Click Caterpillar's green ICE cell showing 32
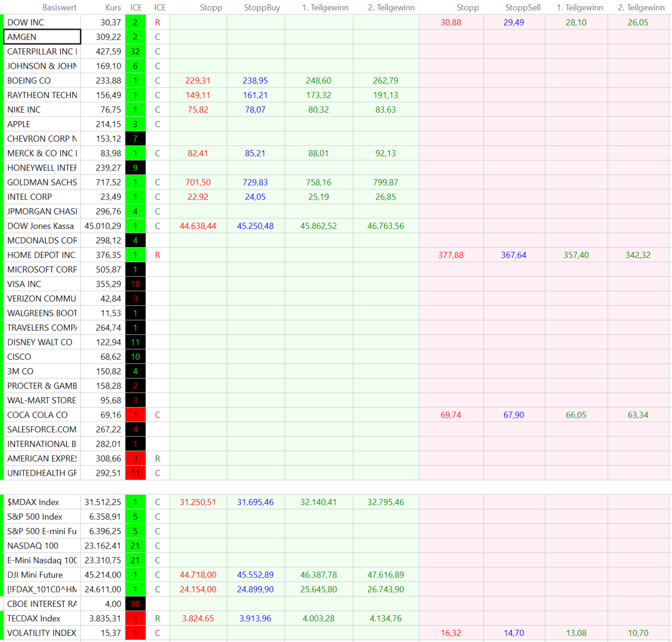672x642 pixels. [x=135, y=51]
